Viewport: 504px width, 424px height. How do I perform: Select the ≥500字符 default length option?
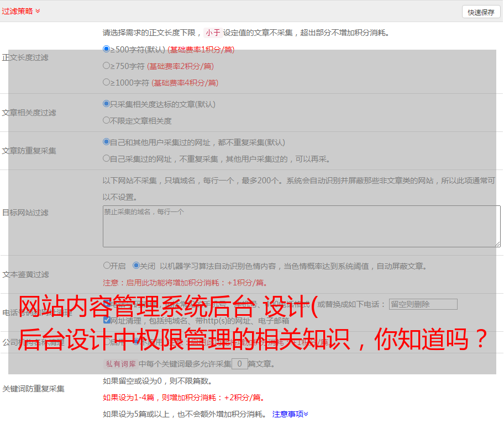107,49
